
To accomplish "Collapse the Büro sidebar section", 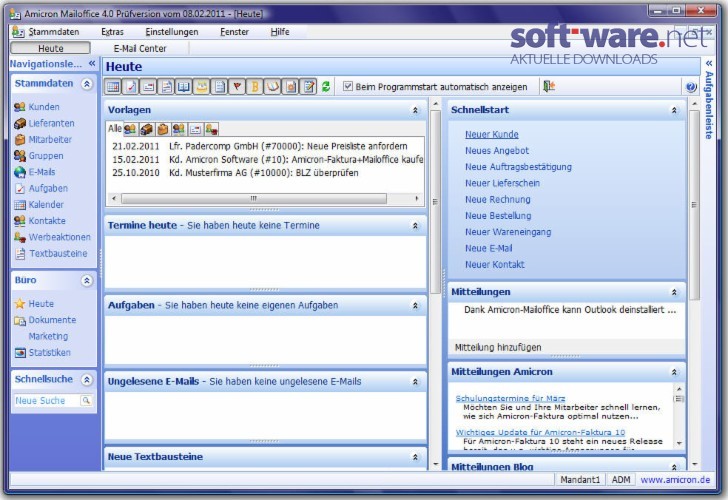I will coord(87,281).
